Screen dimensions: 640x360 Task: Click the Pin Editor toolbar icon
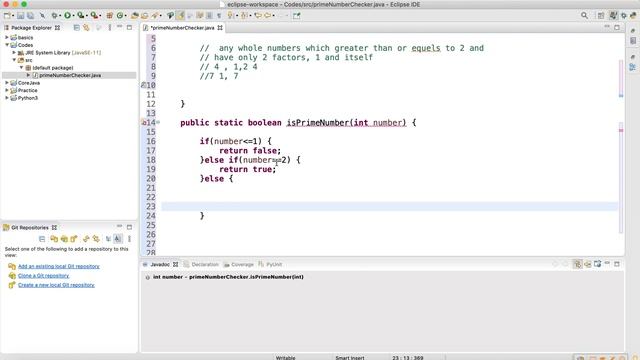(x=296, y=16)
